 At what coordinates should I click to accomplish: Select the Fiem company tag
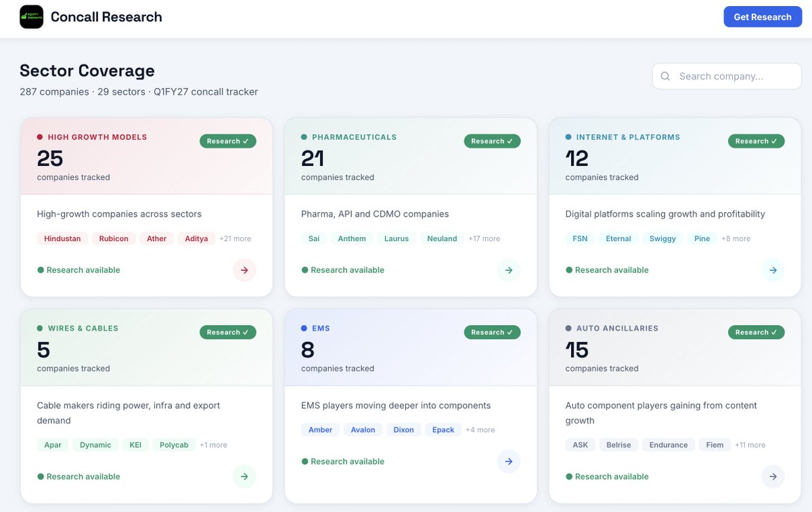coord(715,445)
